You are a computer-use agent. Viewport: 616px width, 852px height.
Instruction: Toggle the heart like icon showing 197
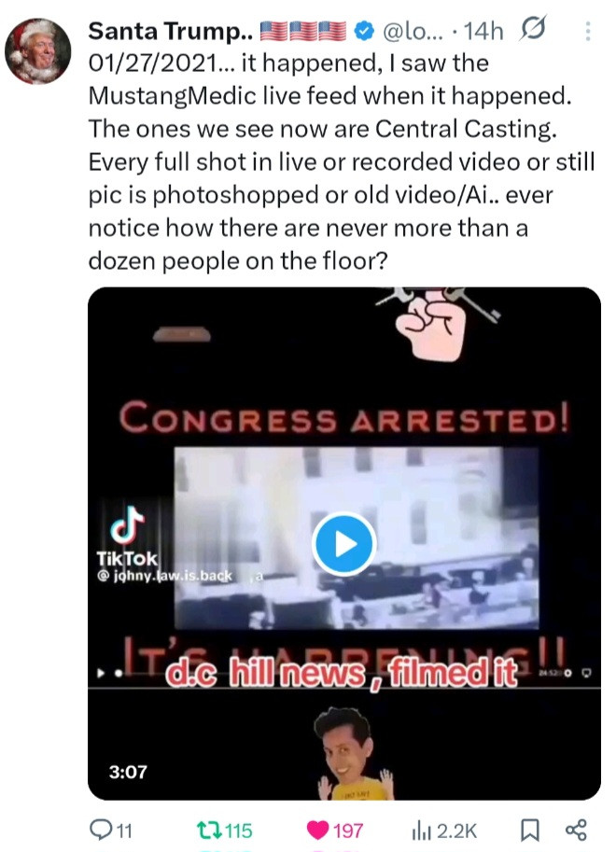click(318, 830)
